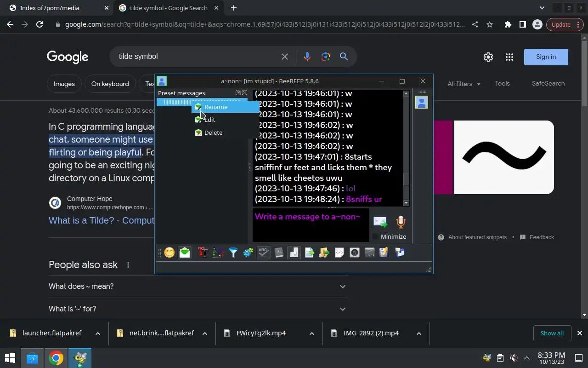Image resolution: width=588 pixels, height=368 pixels.
Task: Choose Rename in preset context menu
Action: tap(225, 107)
